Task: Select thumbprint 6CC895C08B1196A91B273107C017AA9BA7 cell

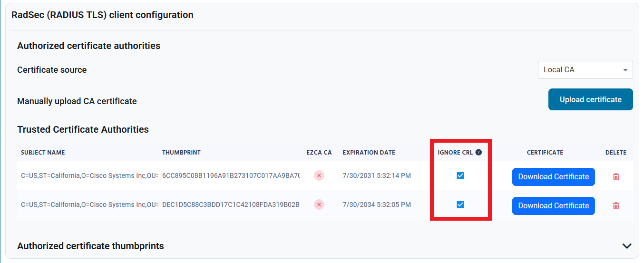Action: click(231, 175)
